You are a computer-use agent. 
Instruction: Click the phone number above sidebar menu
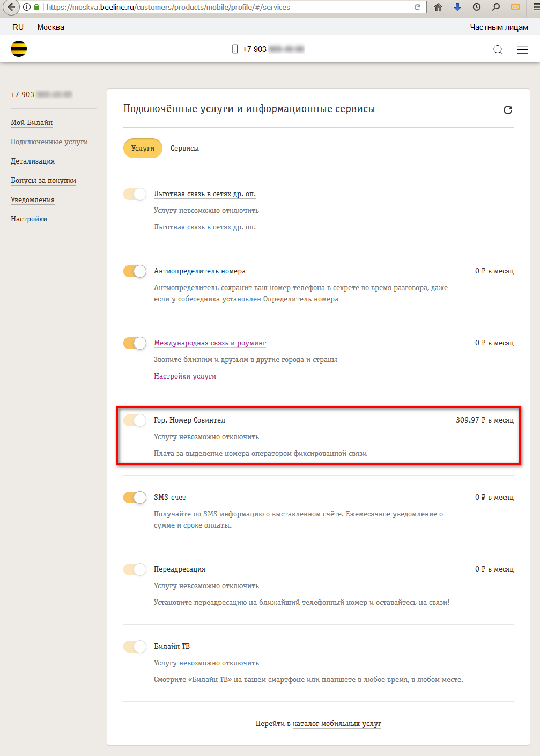tap(41, 94)
